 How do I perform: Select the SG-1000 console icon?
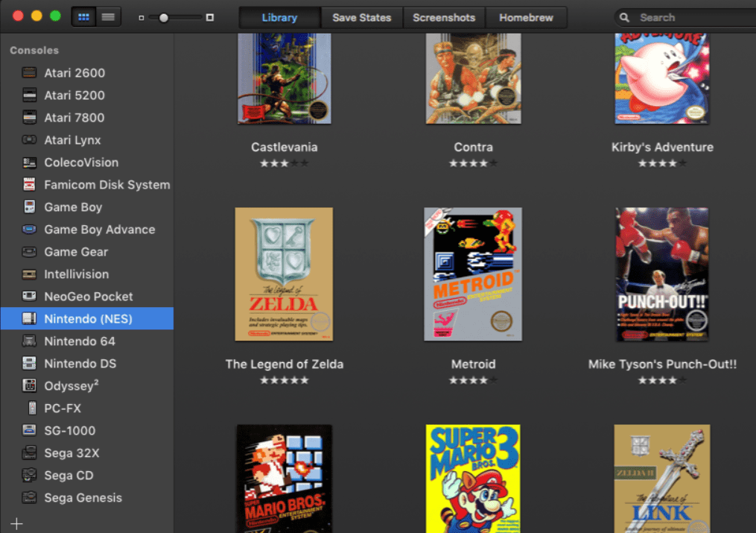29,430
